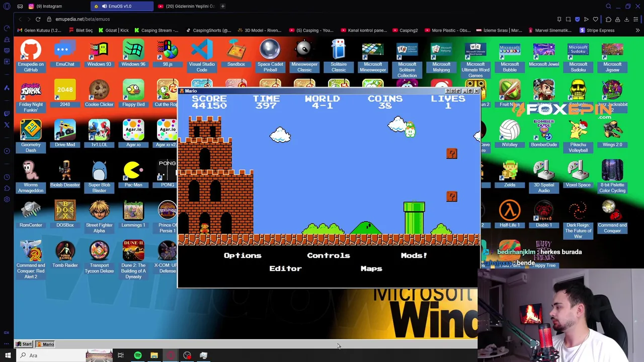644x362 pixels.
Task: Launch Microsoft Jewel icon
Action: click(544, 53)
